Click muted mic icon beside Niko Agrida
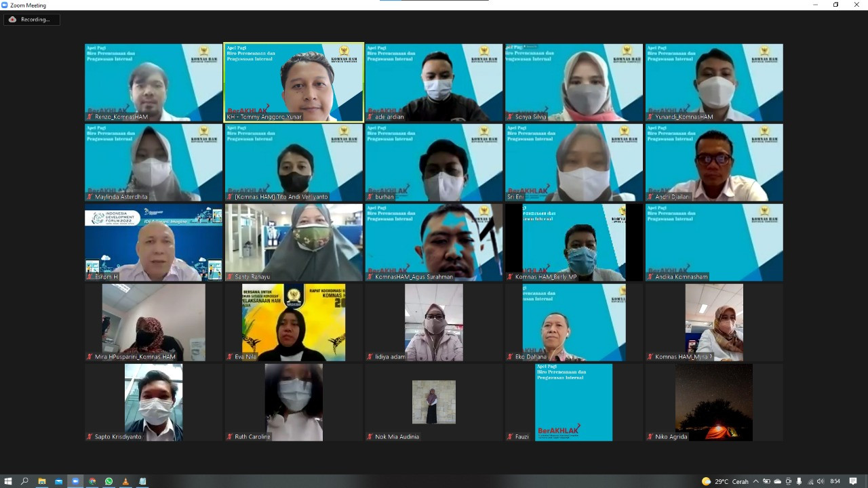868x488 pixels. [x=650, y=436]
